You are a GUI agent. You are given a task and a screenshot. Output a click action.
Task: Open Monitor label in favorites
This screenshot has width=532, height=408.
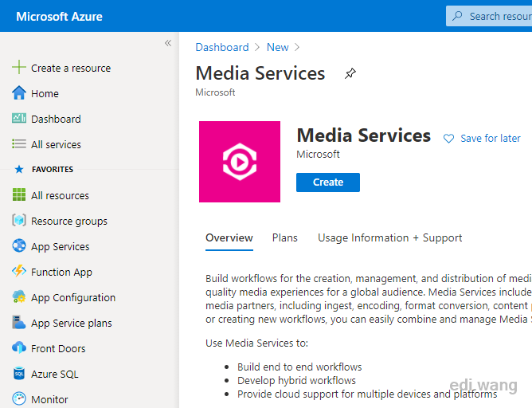[x=49, y=399]
